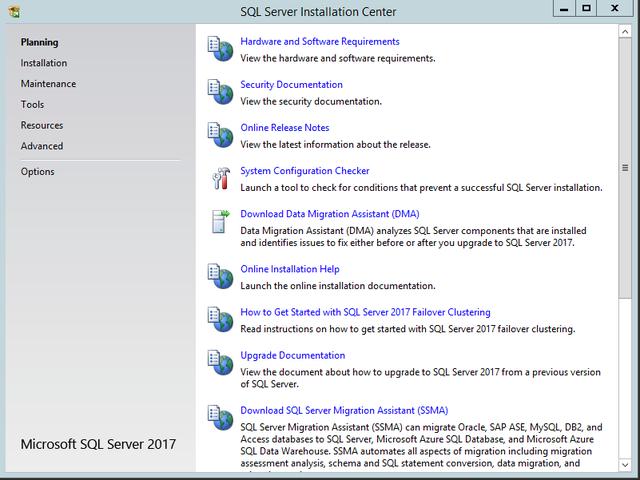The image size is (640, 480).
Task: Switch to the Installation category
Action: point(44,63)
